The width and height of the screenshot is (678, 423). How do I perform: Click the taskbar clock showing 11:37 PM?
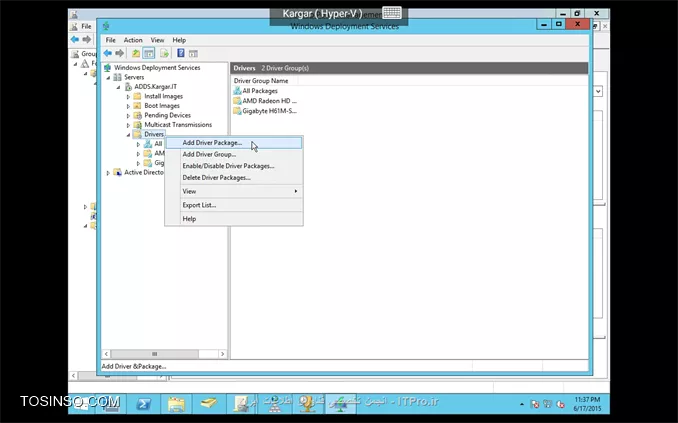[587, 404]
